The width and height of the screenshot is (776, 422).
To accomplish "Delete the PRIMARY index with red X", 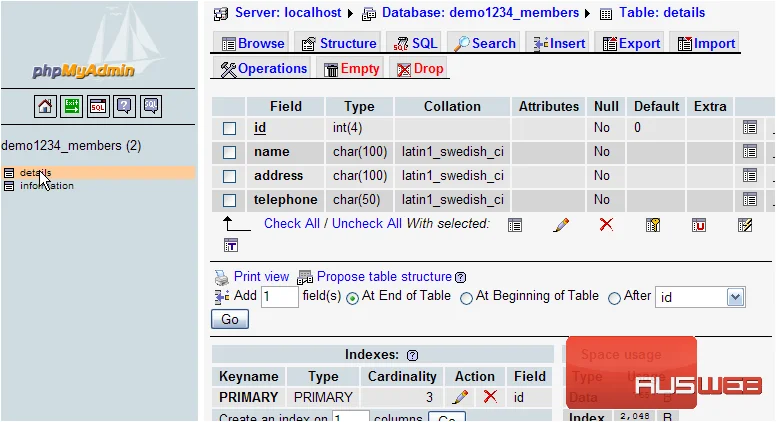I will 490,396.
